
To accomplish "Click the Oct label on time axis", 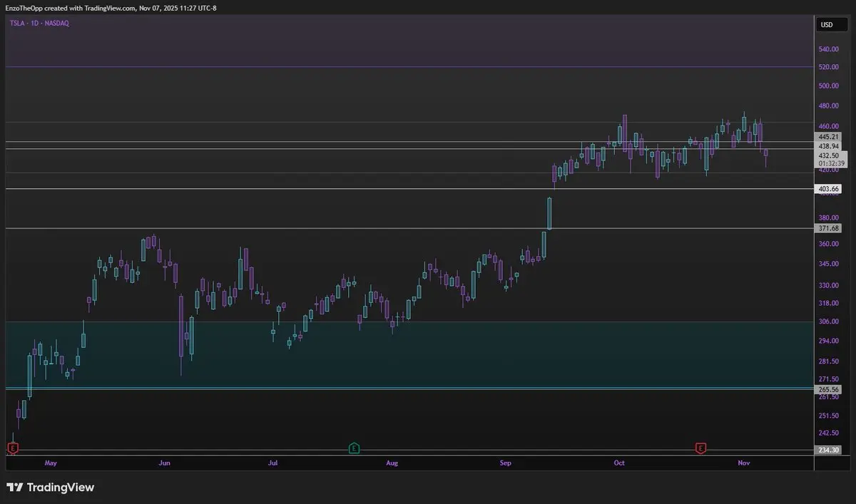I will (619, 463).
